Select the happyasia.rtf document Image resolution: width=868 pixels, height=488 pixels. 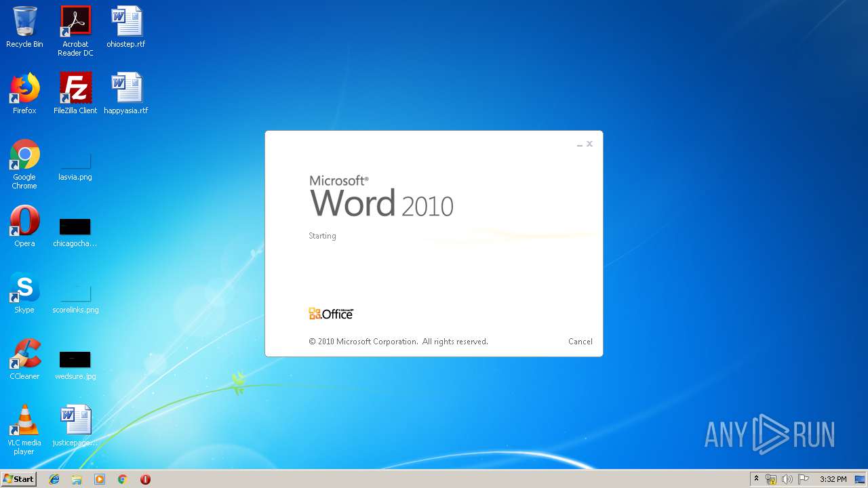pyautogui.click(x=126, y=94)
